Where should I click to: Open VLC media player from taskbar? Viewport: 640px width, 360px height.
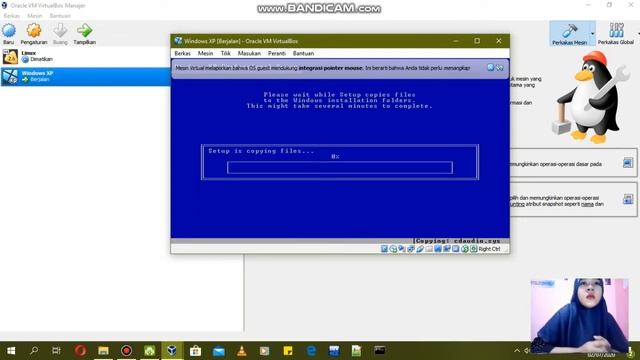pos(242,351)
